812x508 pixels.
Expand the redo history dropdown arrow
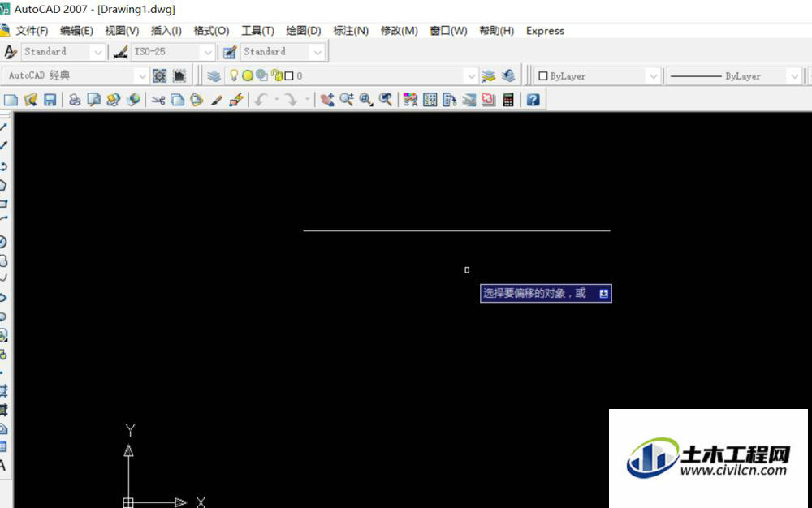pos(307,99)
